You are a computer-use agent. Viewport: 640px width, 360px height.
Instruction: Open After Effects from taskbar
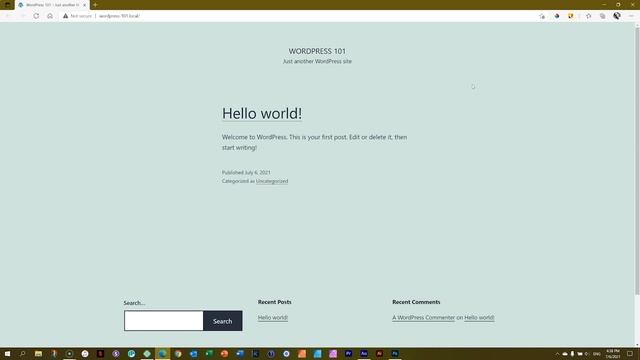[364, 353]
